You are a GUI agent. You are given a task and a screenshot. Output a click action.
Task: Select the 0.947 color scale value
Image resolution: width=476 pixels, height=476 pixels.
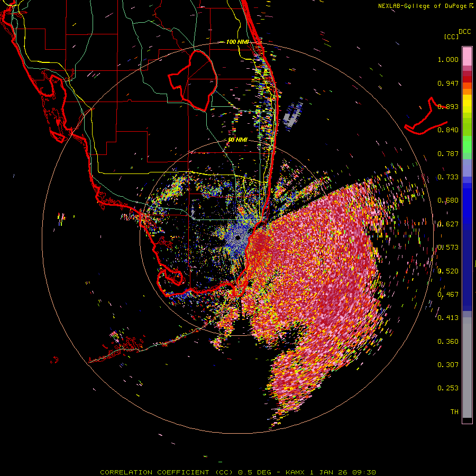point(448,83)
